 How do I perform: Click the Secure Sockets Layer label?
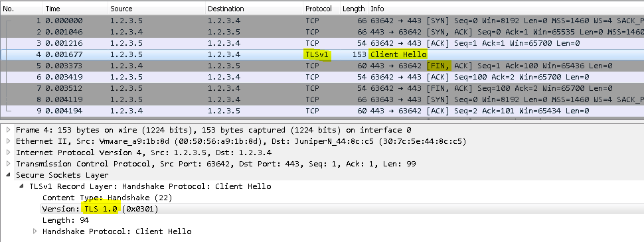click(62, 175)
